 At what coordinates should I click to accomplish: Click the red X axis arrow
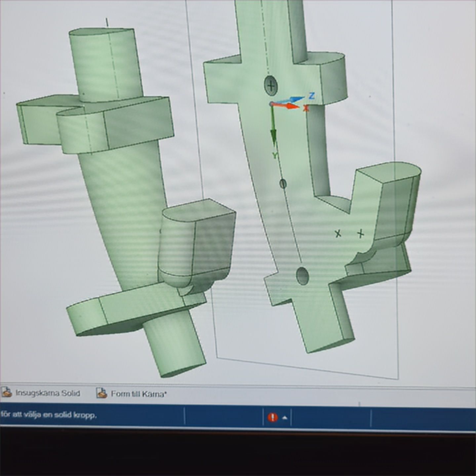(290, 106)
